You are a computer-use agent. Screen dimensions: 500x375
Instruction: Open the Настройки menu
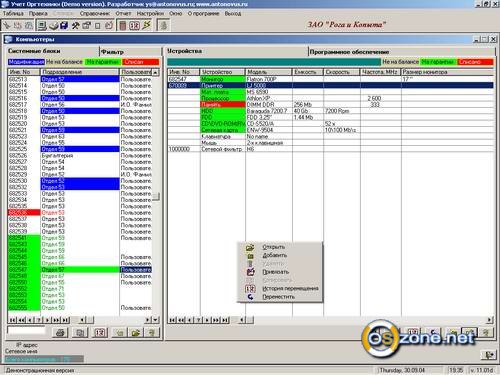click(150, 13)
